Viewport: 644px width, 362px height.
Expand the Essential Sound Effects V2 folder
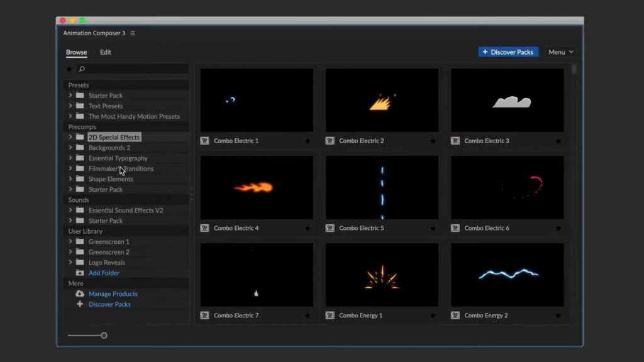[x=70, y=210]
